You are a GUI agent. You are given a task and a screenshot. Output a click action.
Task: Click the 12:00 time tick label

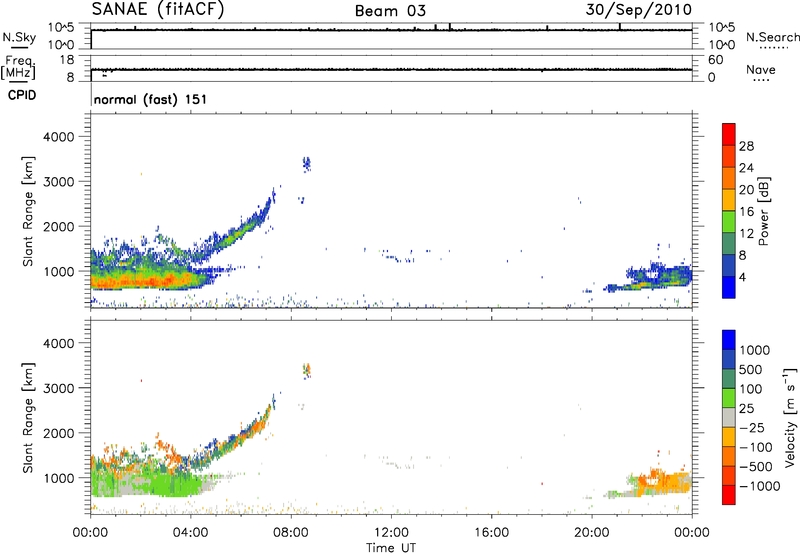tap(391, 533)
